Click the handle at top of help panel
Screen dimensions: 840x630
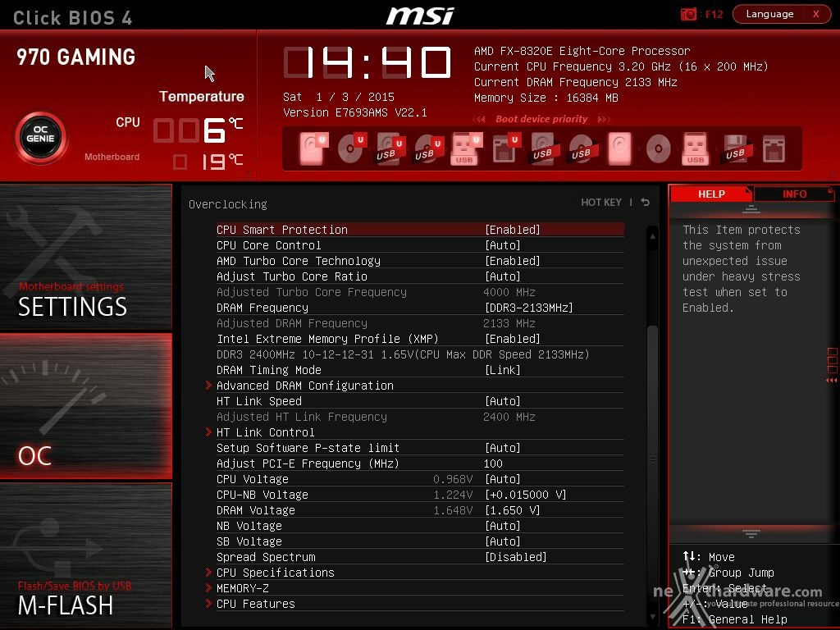(751, 209)
